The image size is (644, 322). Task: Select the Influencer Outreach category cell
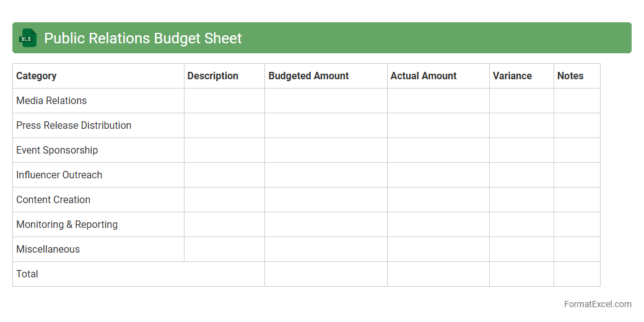(59, 175)
